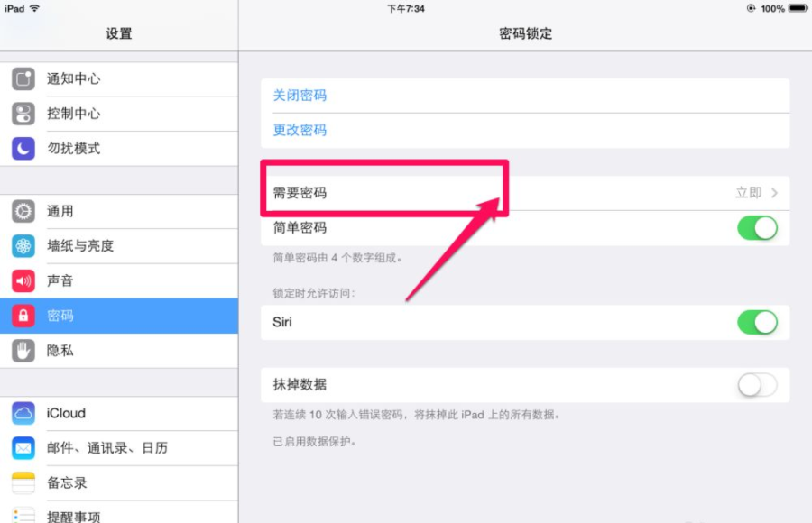Tap the 密码锁定 page title
The image size is (812, 523).
coord(525,33)
